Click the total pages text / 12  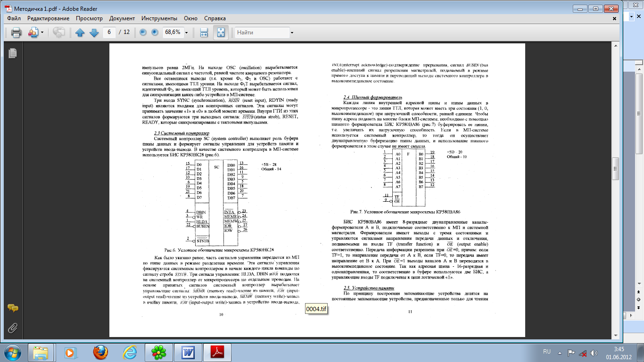click(x=124, y=33)
